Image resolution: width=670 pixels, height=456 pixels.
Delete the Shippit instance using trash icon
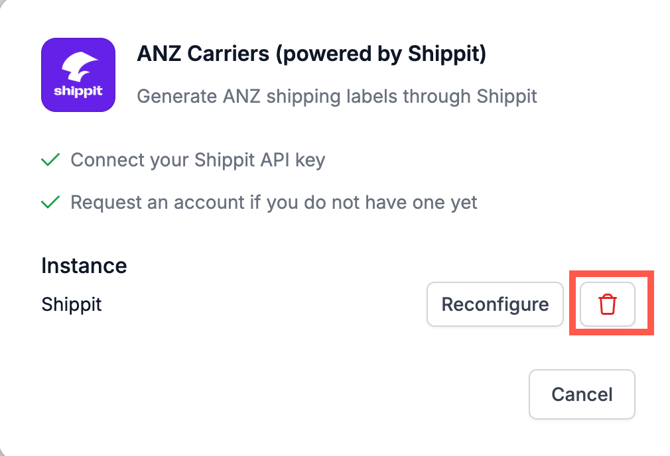[607, 304]
